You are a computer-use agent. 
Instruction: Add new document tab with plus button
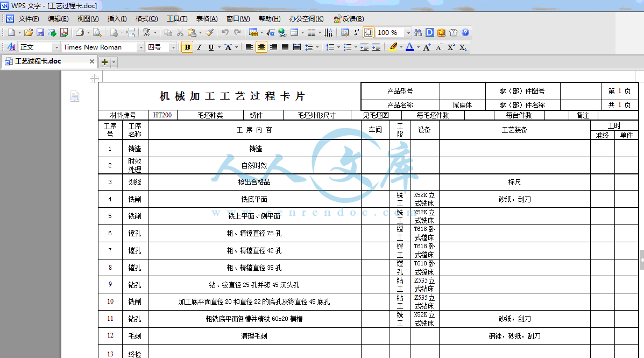[105, 62]
